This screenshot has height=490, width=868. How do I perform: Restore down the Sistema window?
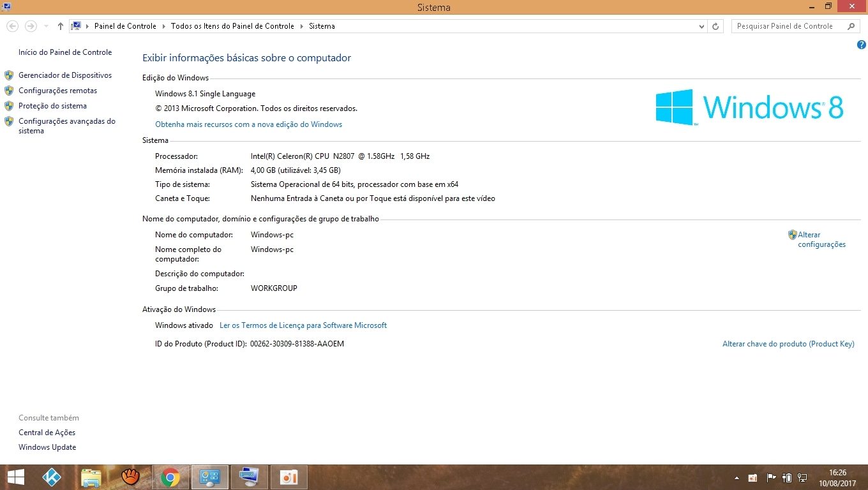[828, 6]
